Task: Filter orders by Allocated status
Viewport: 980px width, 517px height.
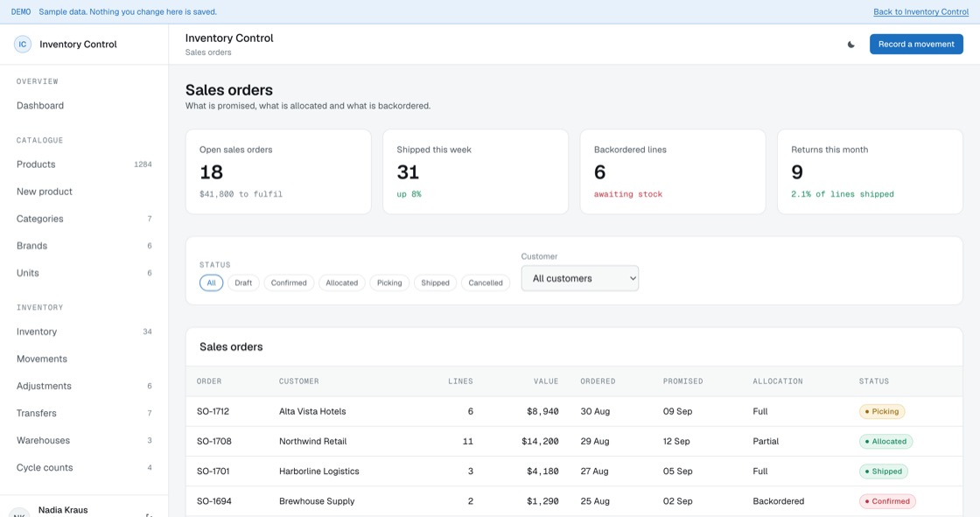Action: point(342,283)
